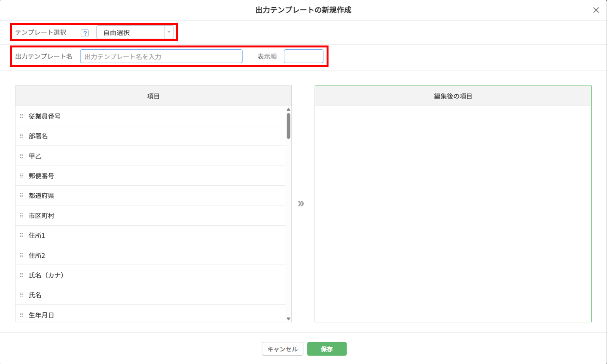Click drag handle beside 郵便番号
The height and width of the screenshot is (364, 607).
21,176
